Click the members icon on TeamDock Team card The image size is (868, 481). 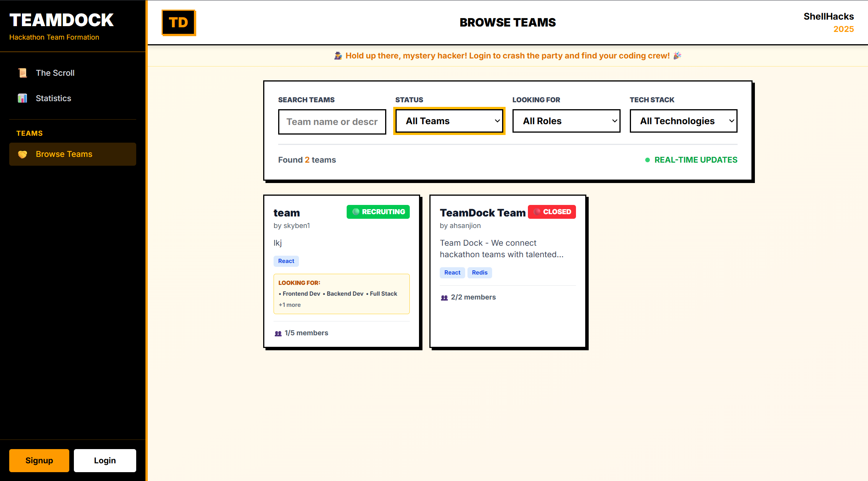[x=444, y=298]
